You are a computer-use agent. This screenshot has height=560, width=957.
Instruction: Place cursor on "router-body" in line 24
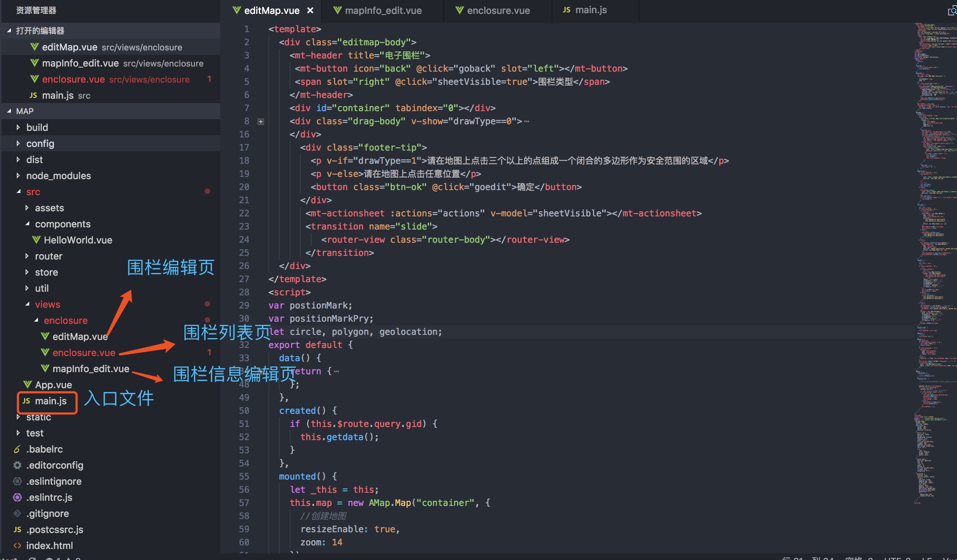pos(456,240)
